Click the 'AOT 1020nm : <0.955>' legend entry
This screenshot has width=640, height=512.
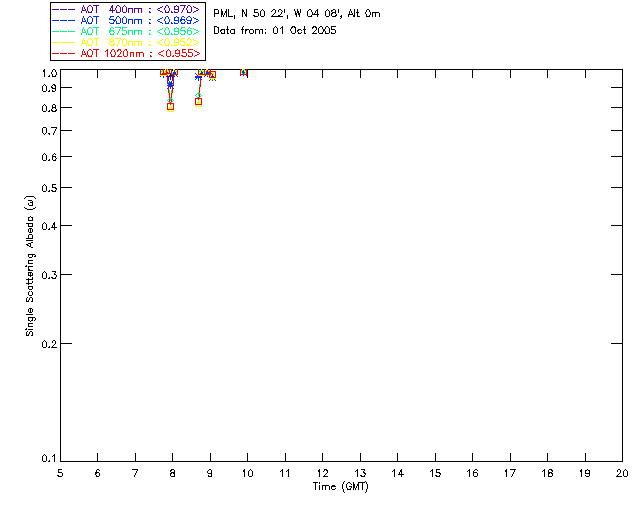point(127,53)
